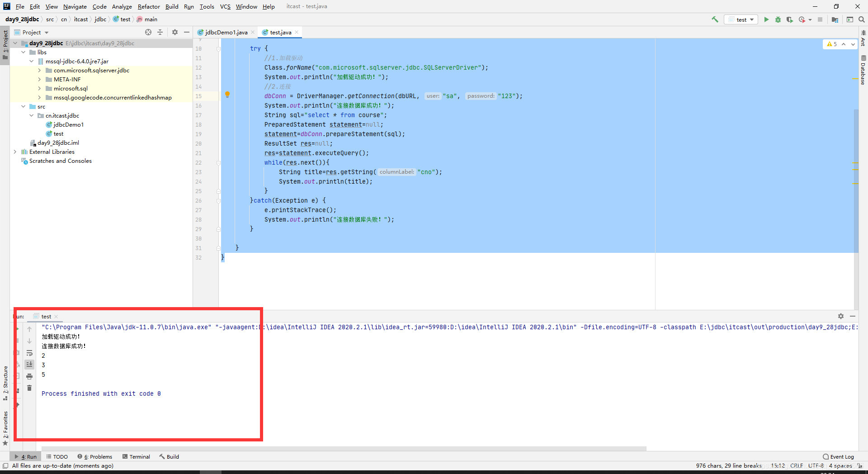Click the Build Project hammer icon
This screenshot has height=474, width=868.
(x=715, y=19)
